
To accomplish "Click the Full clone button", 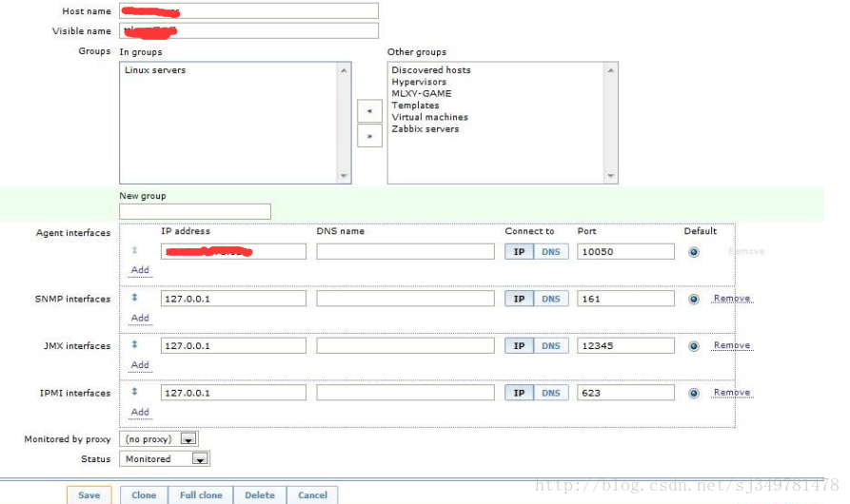I will point(201,495).
